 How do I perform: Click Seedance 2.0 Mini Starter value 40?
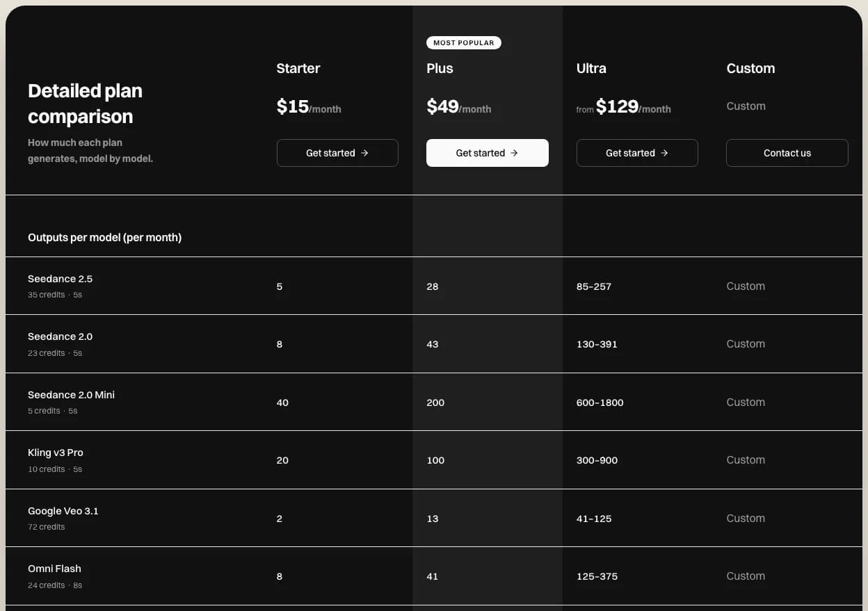[x=282, y=402]
